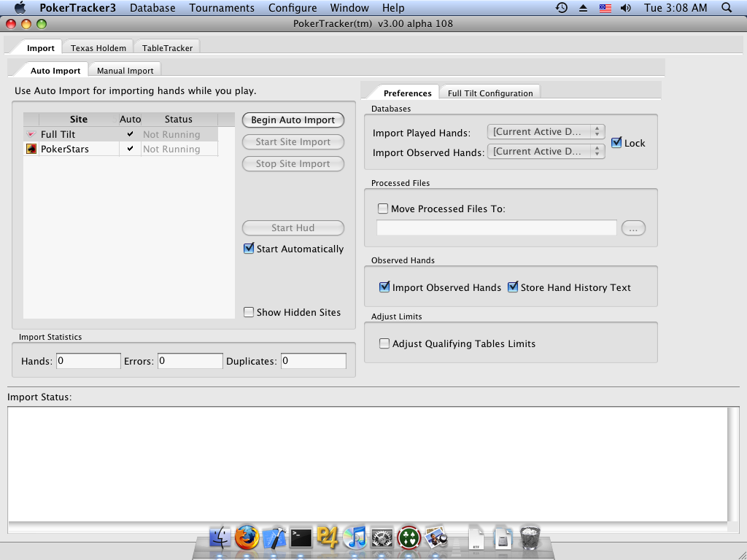Enable Move Processed Files To
The height and width of the screenshot is (560, 747).
click(x=382, y=209)
